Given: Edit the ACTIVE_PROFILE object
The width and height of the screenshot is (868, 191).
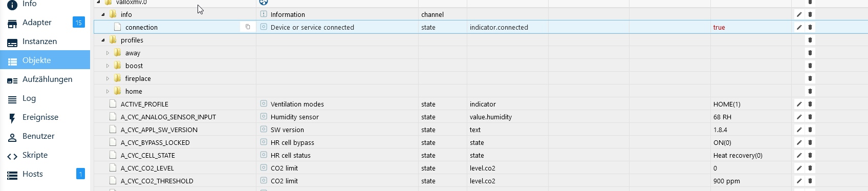Looking at the screenshot, I should [799, 104].
